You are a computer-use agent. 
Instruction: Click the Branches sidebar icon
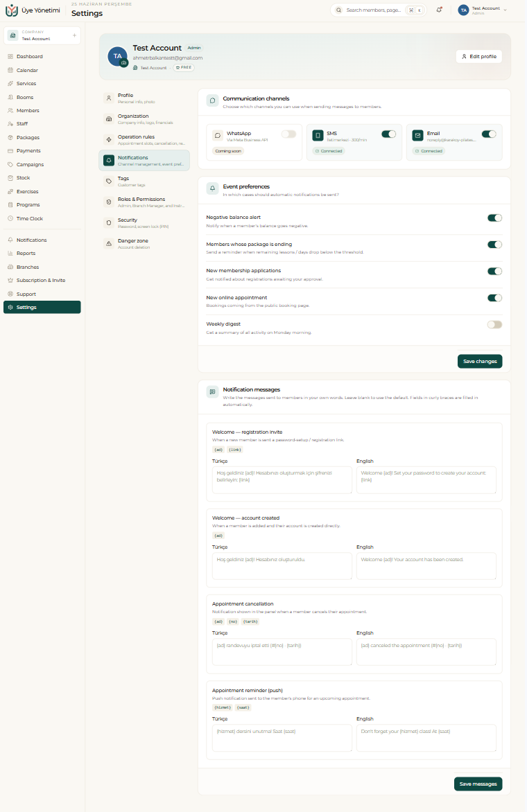click(10, 267)
